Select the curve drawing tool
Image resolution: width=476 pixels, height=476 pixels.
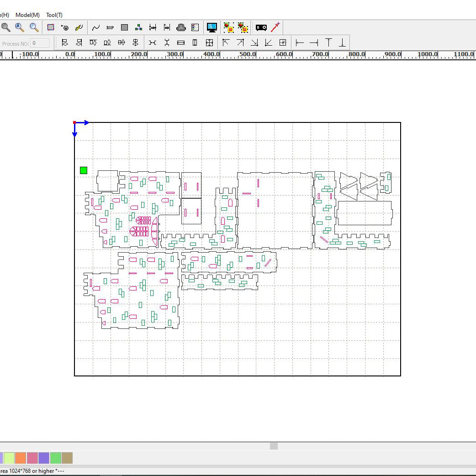pos(96,27)
